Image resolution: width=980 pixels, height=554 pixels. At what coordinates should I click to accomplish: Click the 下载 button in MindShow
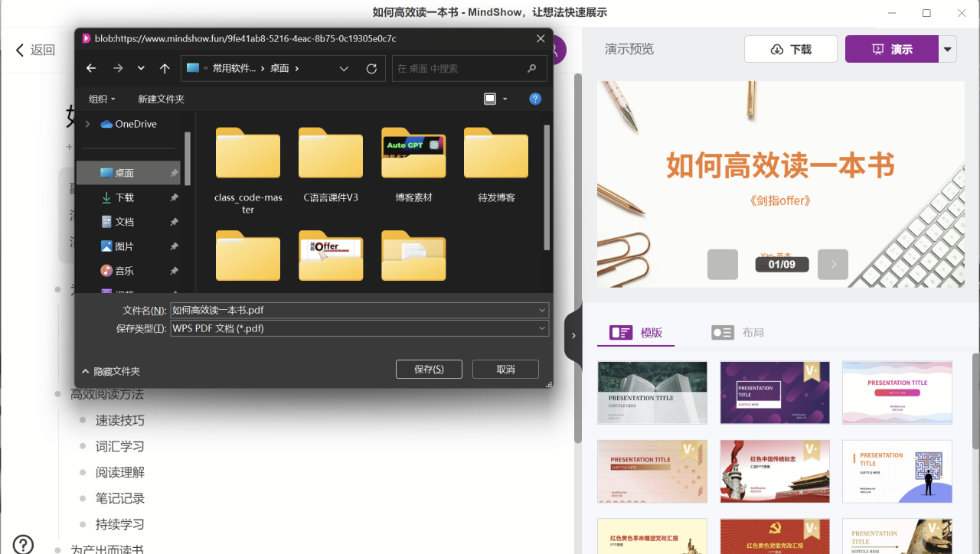coord(791,49)
